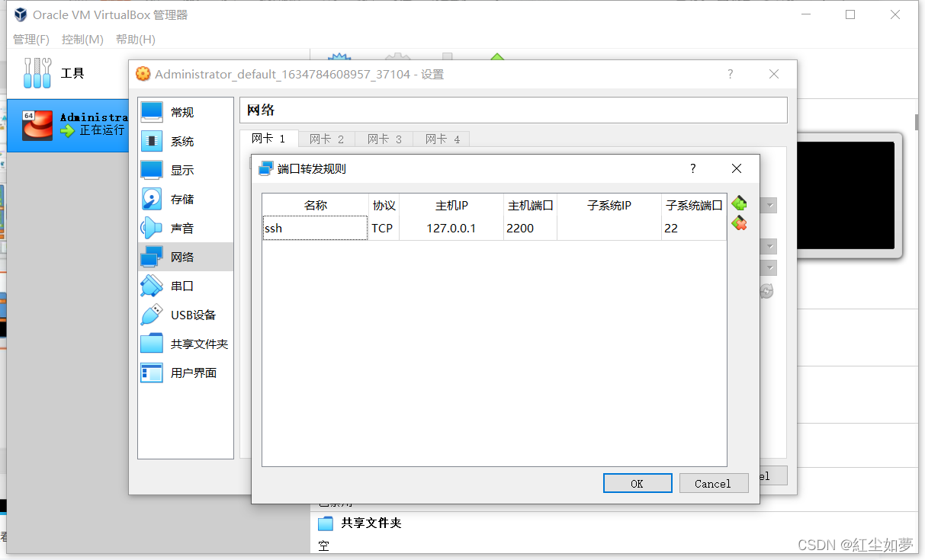Click the USB设备 plug icon in sidebar
925x560 pixels.
click(x=152, y=315)
